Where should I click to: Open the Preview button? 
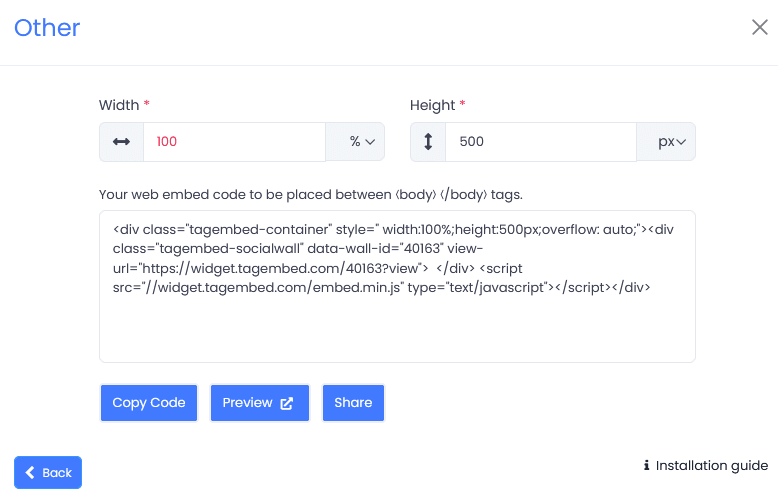click(259, 403)
